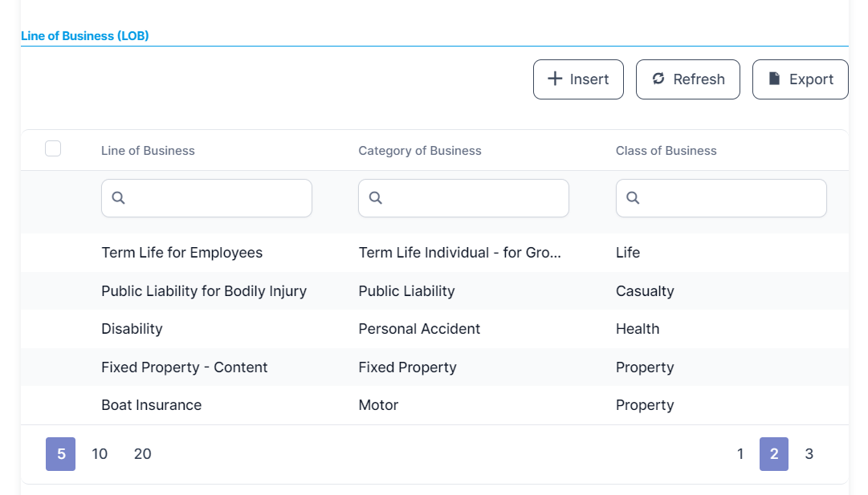868x495 pixels.
Task: Sort by Category of Business column header
Action: click(420, 151)
